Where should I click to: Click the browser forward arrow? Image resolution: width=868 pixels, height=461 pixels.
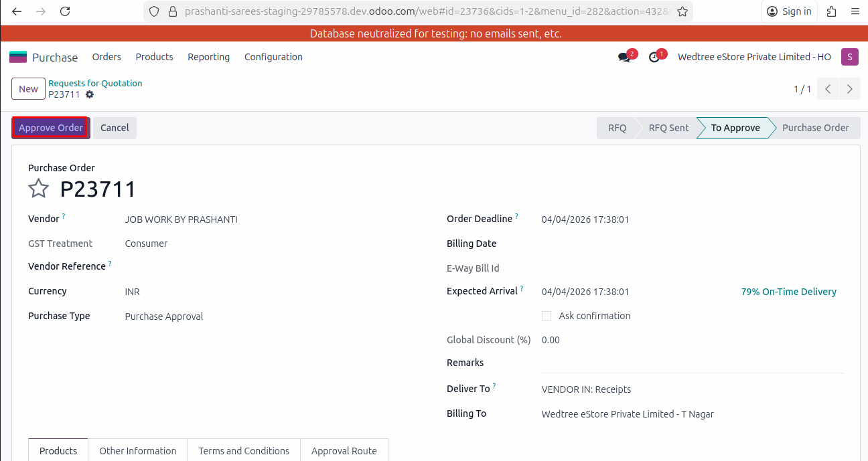tap(41, 11)
